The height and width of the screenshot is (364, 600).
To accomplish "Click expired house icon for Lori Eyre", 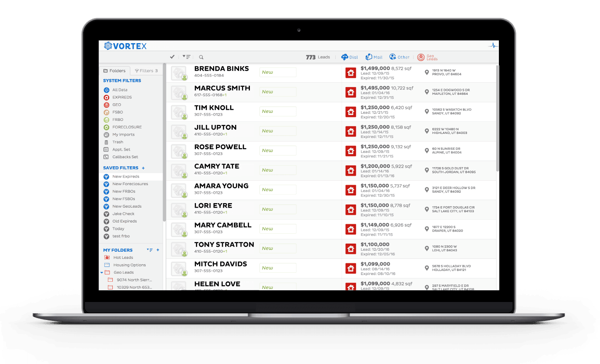I will [x=351, y=209].
